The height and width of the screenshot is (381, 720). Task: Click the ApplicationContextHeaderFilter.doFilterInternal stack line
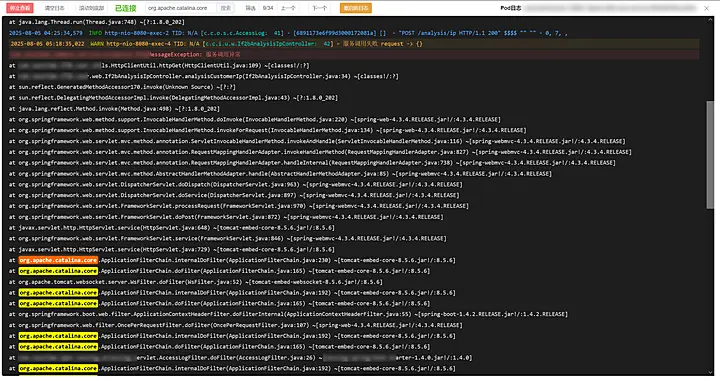pos(288,314)
